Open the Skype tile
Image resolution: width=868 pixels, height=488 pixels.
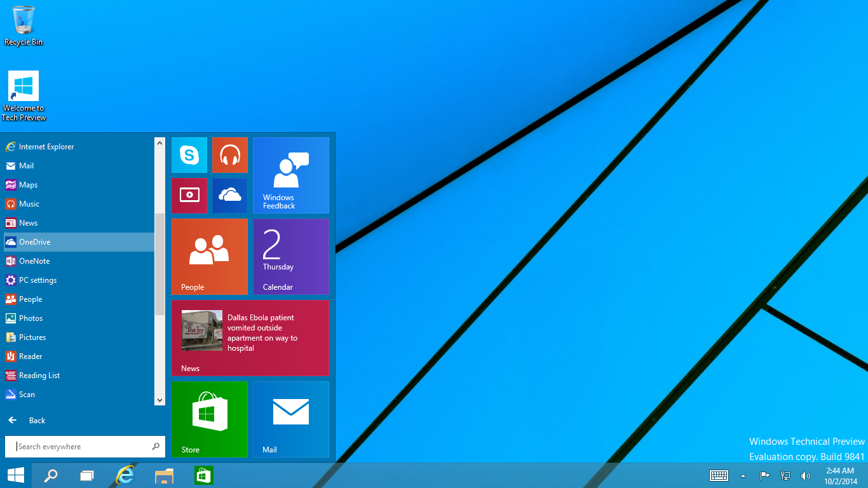click(x=189, y=155)
